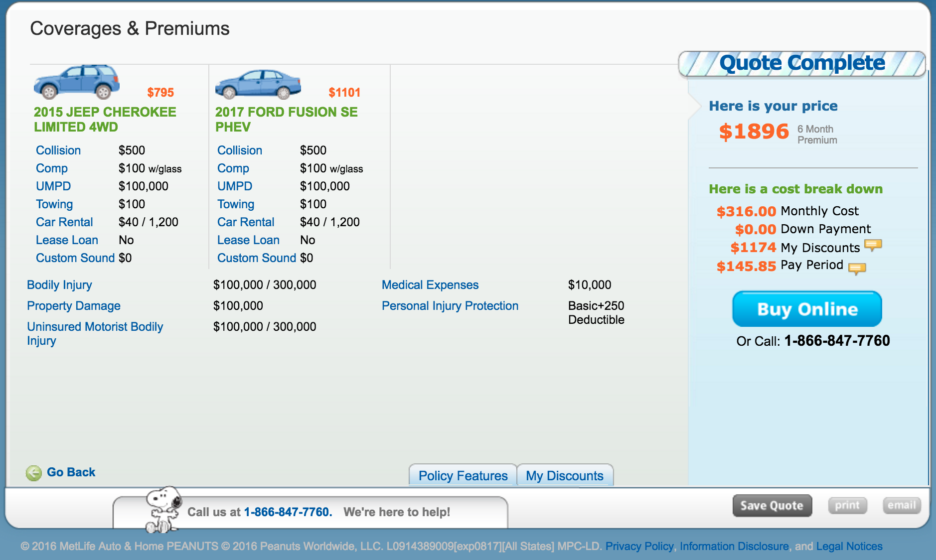Click the $145.85 Pay Period value
The image size is (936, 560).
[x=746, y=266]
